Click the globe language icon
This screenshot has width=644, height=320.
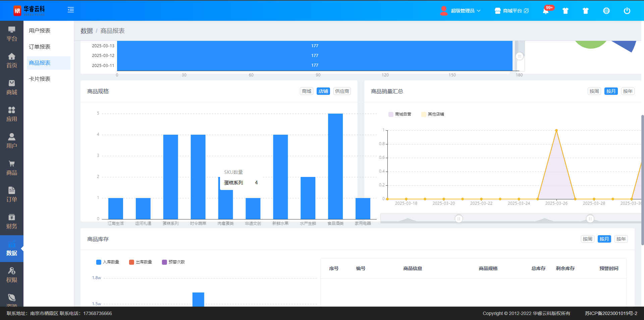606,11
